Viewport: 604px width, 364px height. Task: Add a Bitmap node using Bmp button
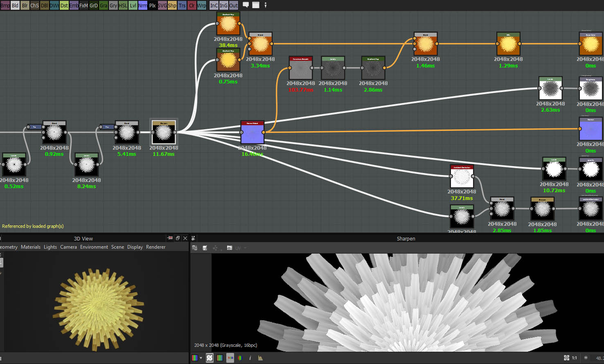coord(5,5)
